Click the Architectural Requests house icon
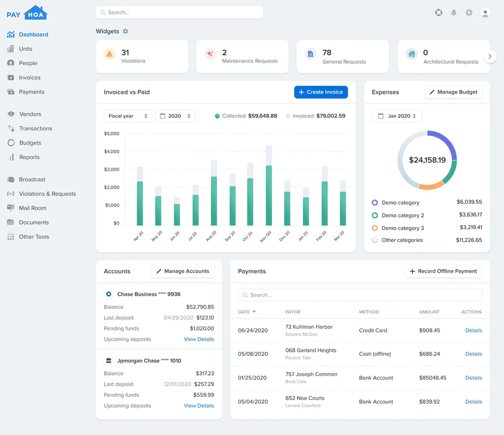 412,54
